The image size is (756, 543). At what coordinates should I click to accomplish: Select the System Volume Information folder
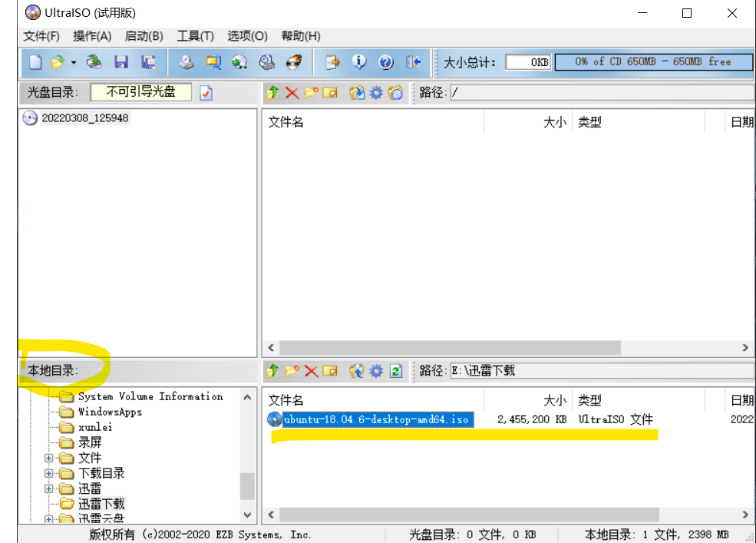150,396
